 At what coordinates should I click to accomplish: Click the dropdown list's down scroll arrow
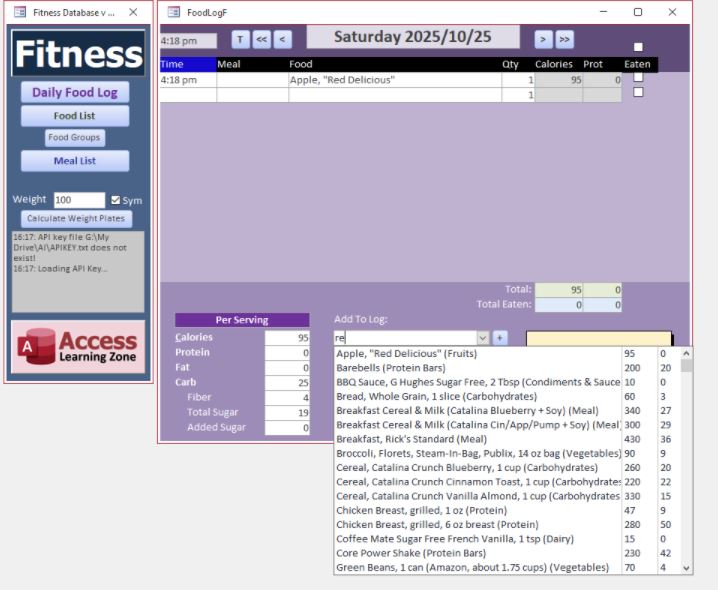[x=686, y=567]
